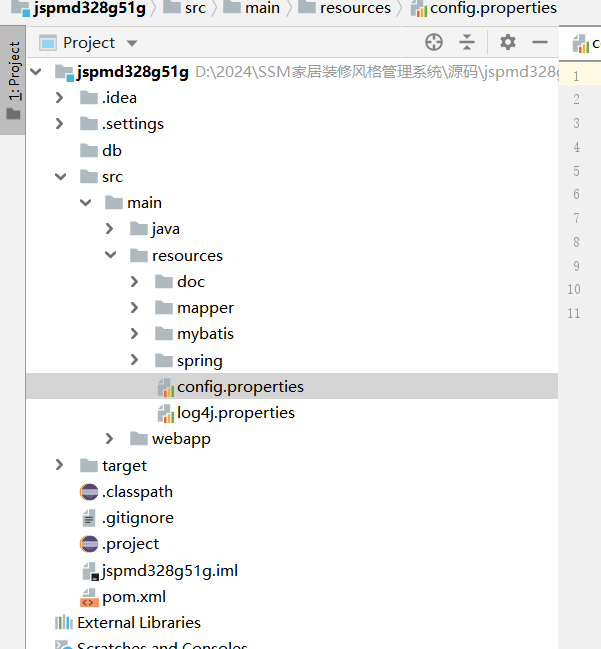Expand the java folder
This screenshot has width=601, height=649.
110,229
